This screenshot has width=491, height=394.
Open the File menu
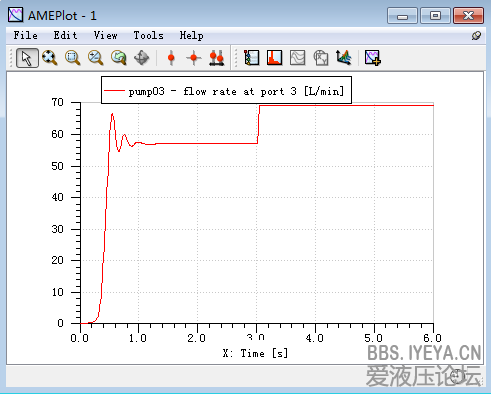pos(25,35)
